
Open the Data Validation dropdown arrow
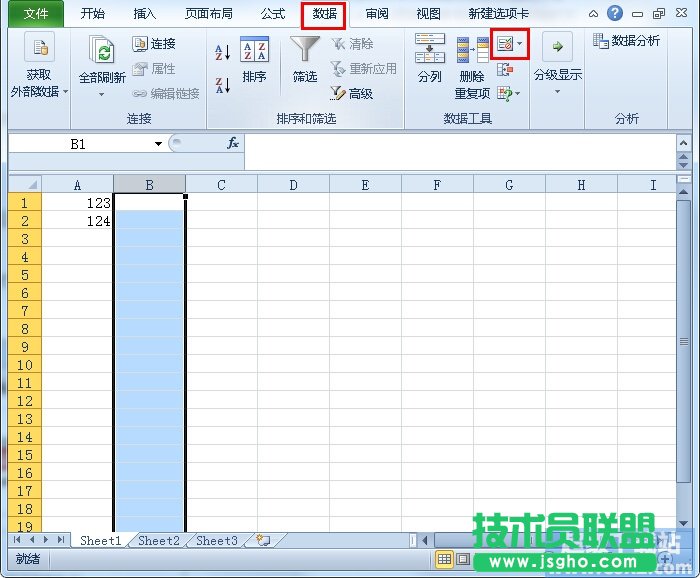pyautogui.click(x=520, y=44)
